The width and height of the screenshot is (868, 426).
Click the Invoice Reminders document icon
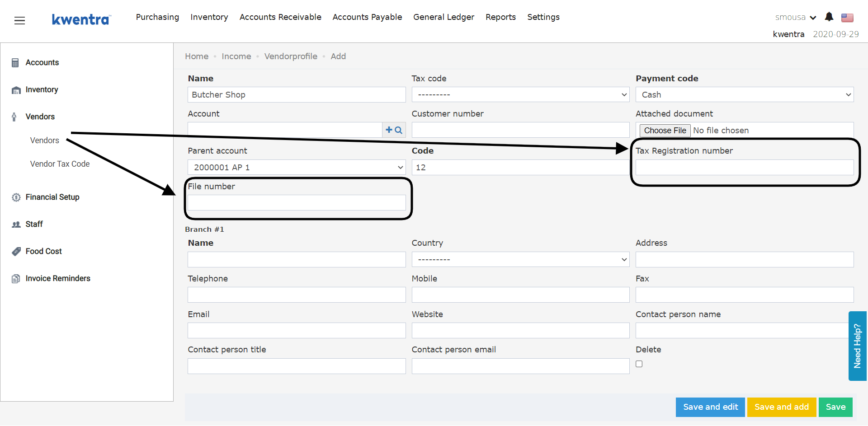point(16,279)
